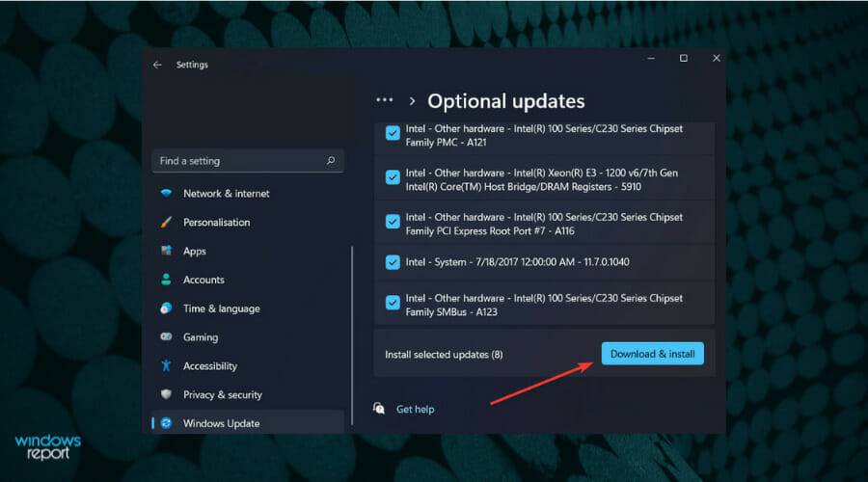Click the Optional updates heading
This screenshot has width=868, height=482.
[x=506, y=101]
